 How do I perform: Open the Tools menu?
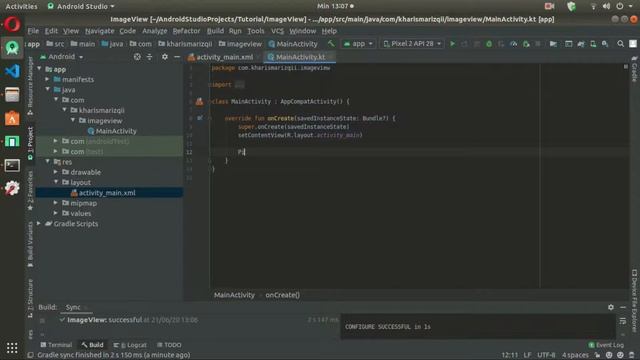pyautogui.click(x=256, y=31)
